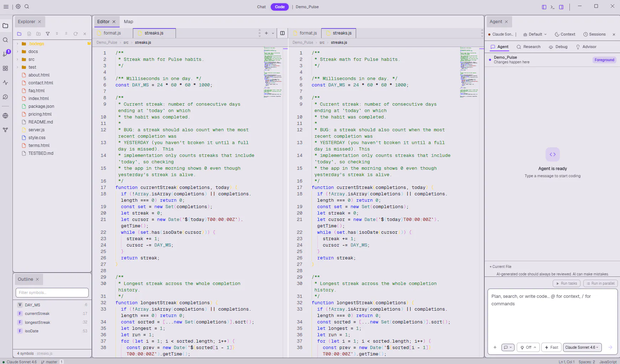Click the new folder icon in the Explorer toolbar
620x364 pixels.
38,34
